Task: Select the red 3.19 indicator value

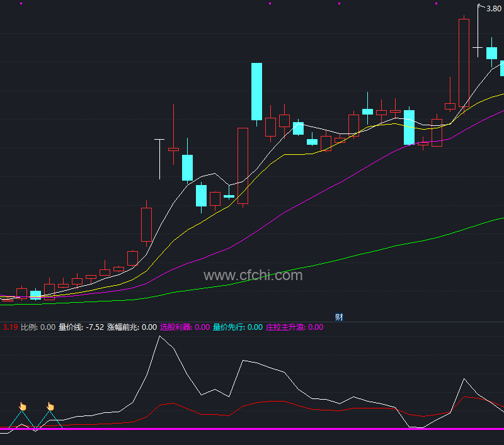Action: (10, 327)
